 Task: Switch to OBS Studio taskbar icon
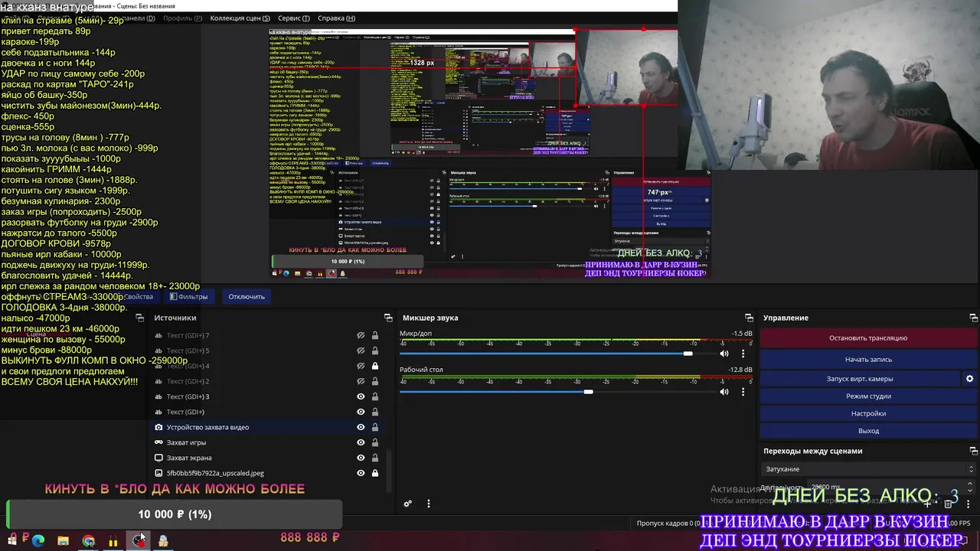139,540
